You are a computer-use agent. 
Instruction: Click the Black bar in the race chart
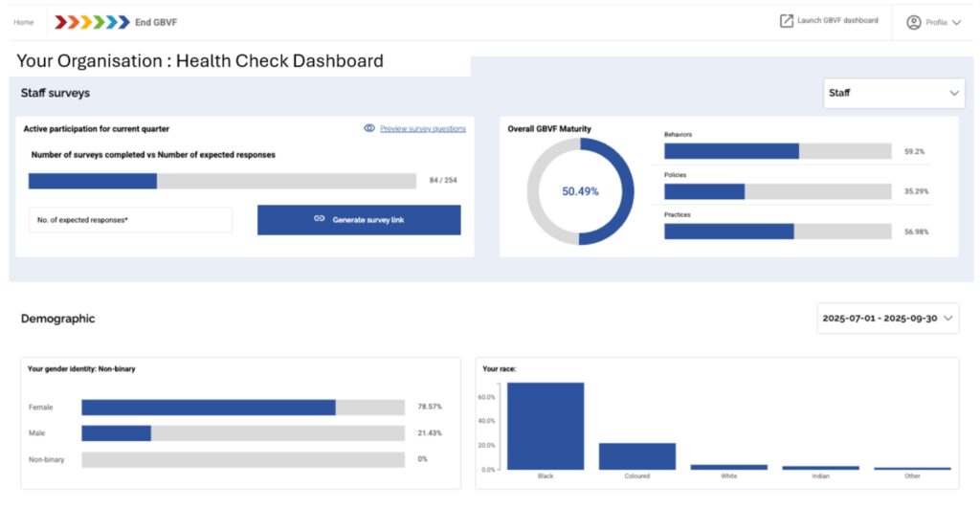point(546,426)
